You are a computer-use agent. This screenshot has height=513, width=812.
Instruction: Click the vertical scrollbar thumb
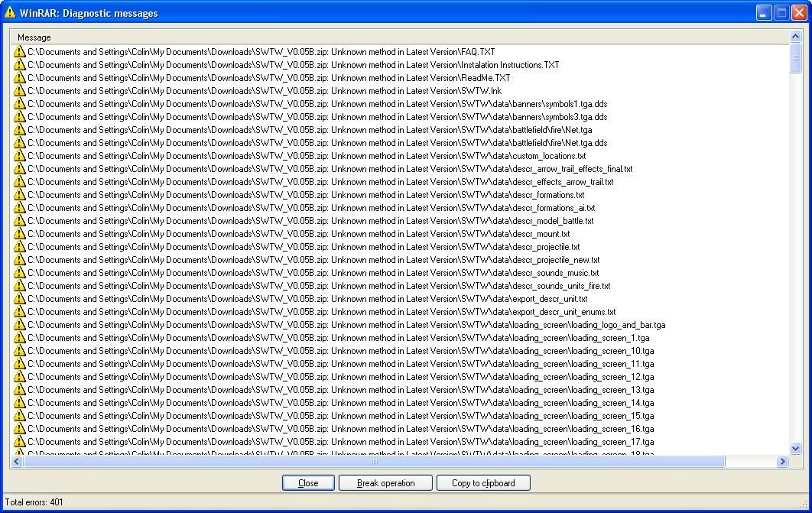pos(795,58)
